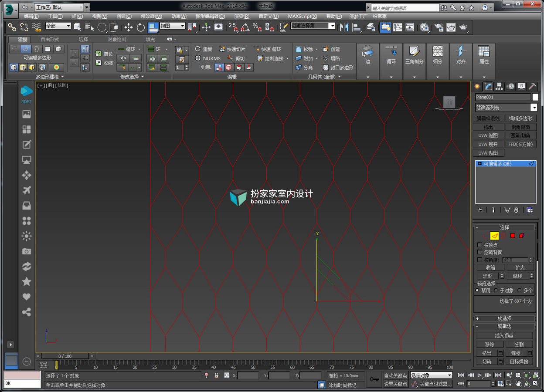Click the camera icon in left sidebar
Viewport: 544px width, 392px height.
pyautogui.click(x=27, y=251)
